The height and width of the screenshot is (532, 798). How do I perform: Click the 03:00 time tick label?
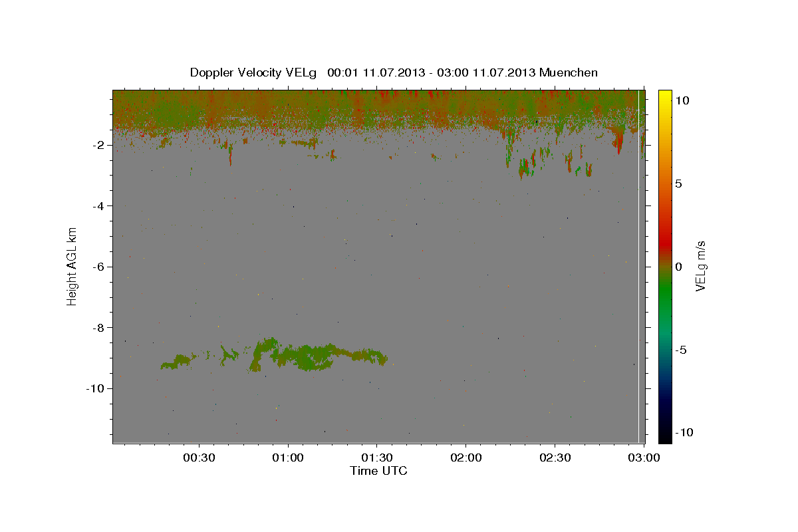(645, 458)
